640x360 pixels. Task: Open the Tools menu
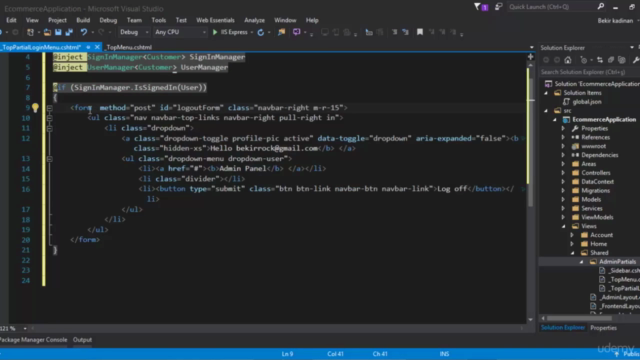point(158,20)
